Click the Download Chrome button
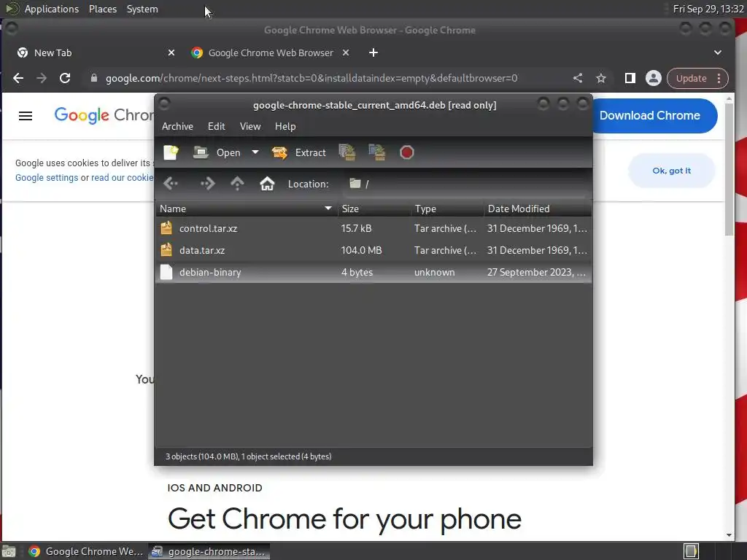The width and height of the screenshot is (747, 560). [654, 116]
